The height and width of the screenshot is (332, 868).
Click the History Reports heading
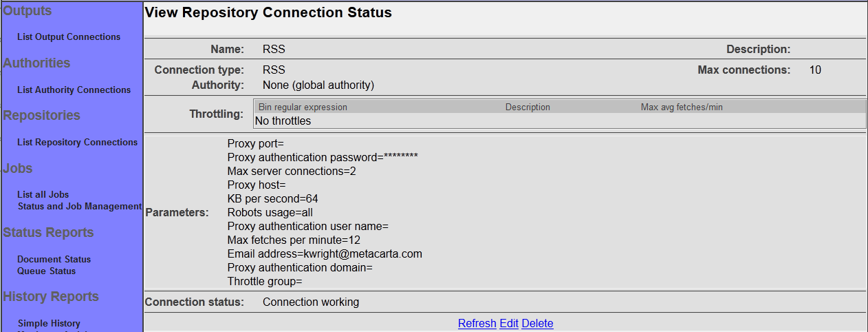[51, 297]
